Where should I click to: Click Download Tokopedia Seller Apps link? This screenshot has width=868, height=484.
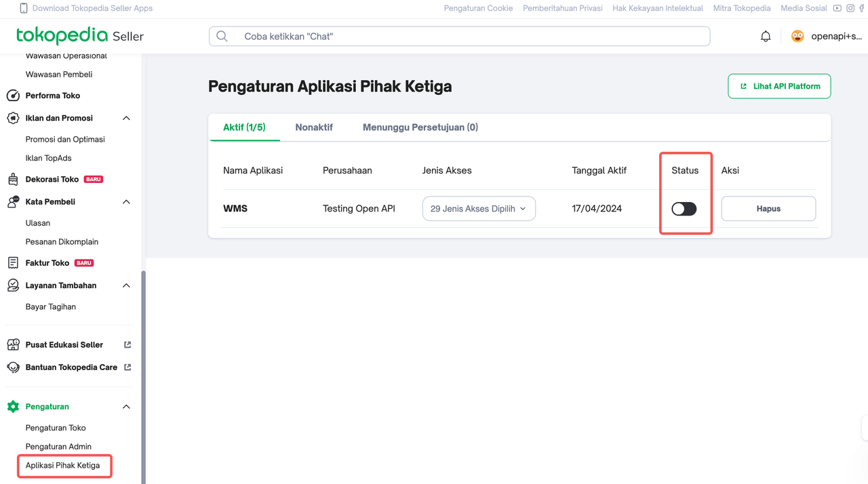[92, 8]
